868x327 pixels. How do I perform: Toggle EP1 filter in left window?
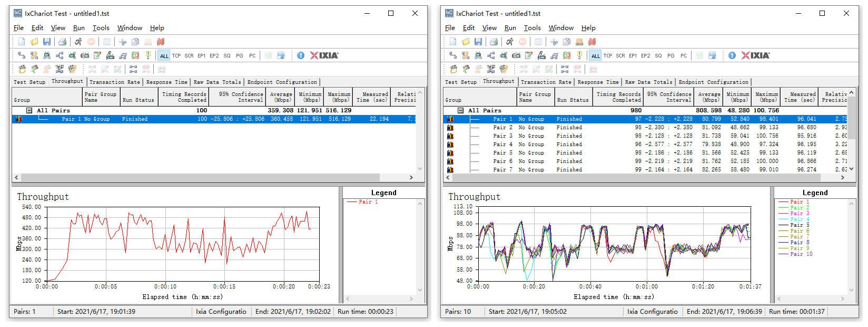point(202,56)
